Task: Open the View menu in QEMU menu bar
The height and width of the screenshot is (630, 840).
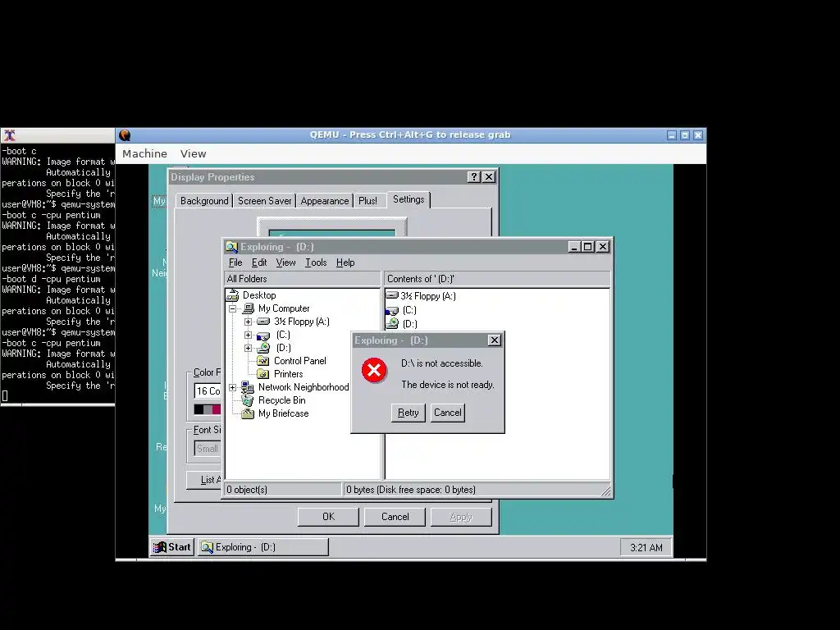Action: (193, 153)
